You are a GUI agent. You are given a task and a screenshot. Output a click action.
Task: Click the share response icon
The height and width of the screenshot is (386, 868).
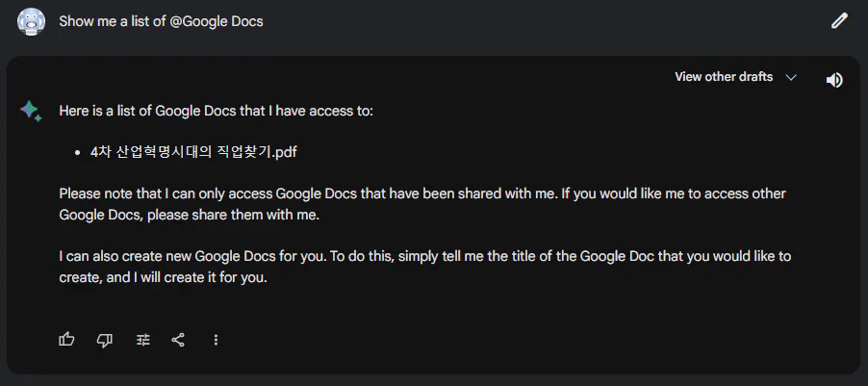(178, 339)
